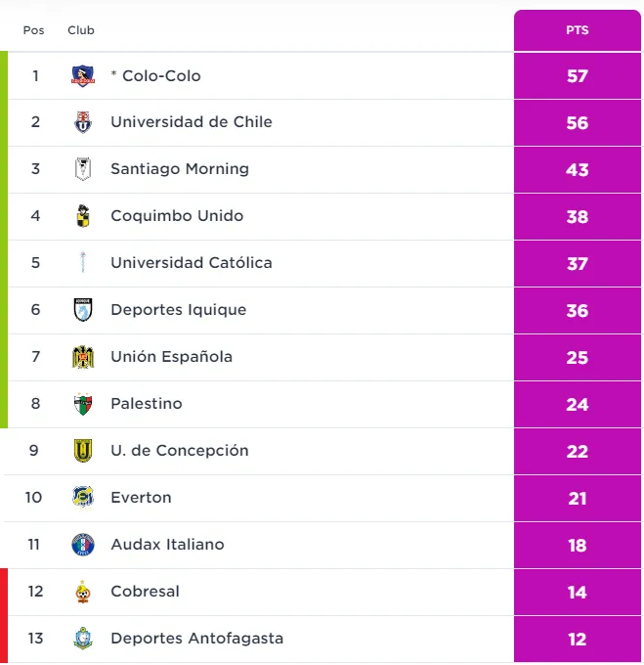Click the Audax Italiano crest icon
Image resolution: width=644 pixels, height=665 pixels.
(83, 545)
